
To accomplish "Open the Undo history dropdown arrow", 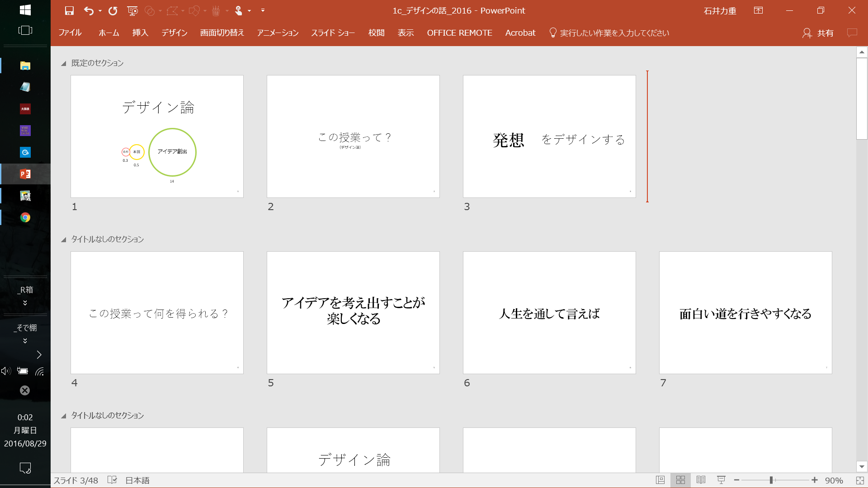I will (100, 10).
